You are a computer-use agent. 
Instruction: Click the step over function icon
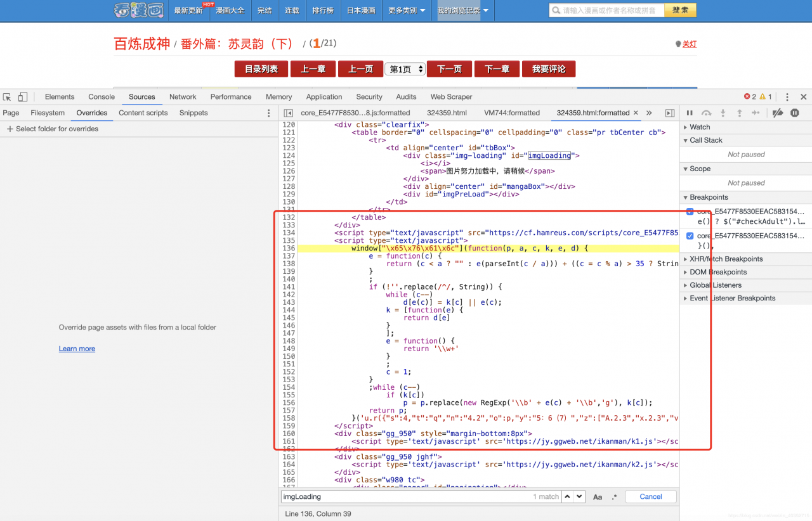(x=706, y=113)
